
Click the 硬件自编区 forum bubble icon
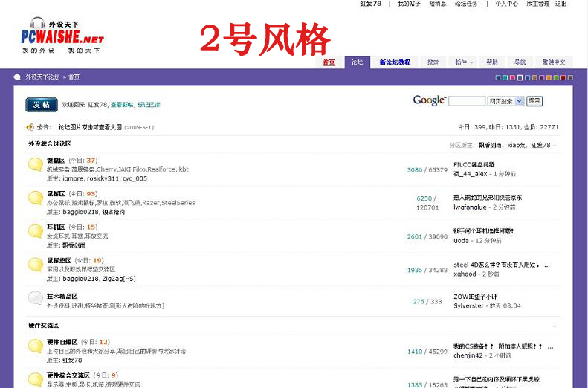pos(35,346)
